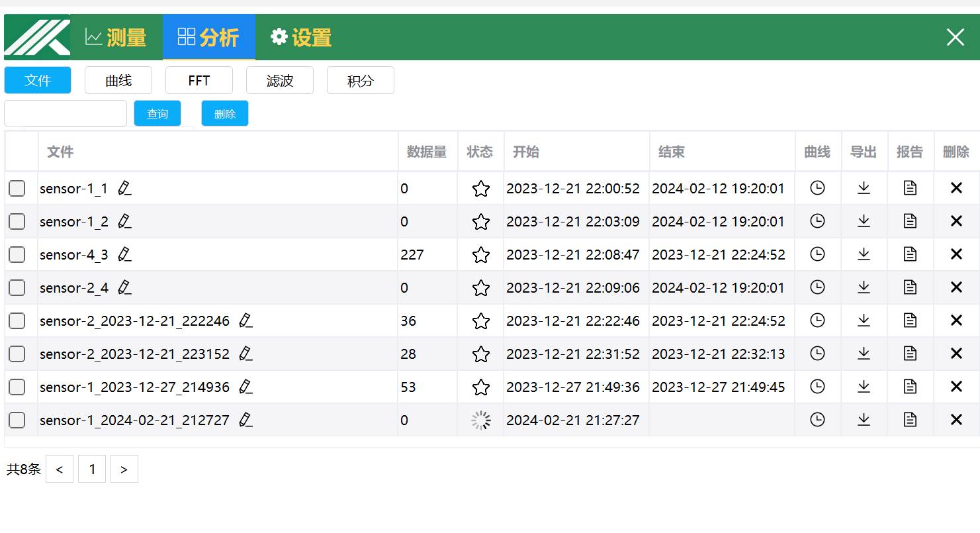The height and width of the screenshot is (533, 980).
Task: Open the 曲线 sub-tab
Action: pyautogui.click(x=118, y=80)
